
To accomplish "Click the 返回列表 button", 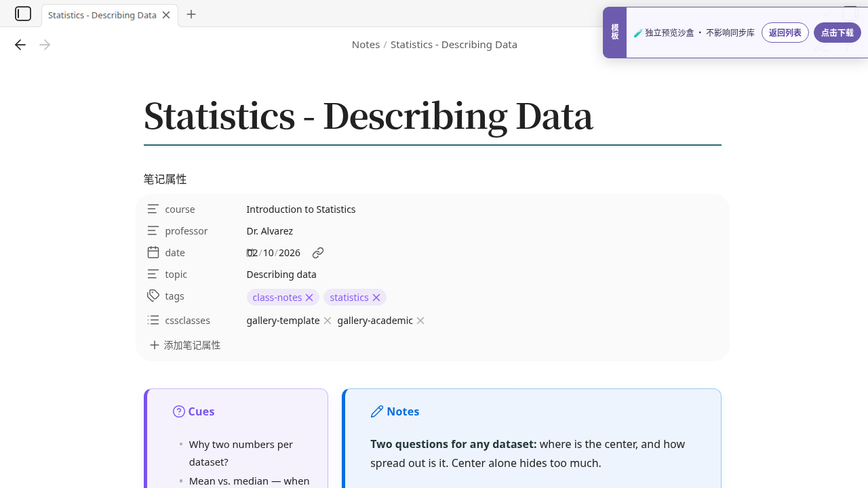I will [785, 33].
